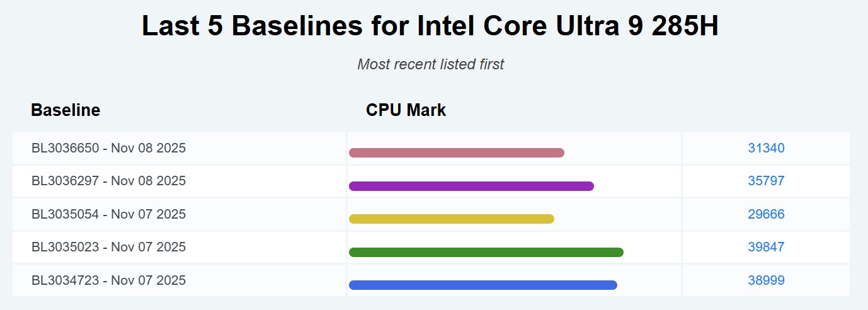
Task: Select the yellow CPU Mark bar
Action: [x=451, y=219]
